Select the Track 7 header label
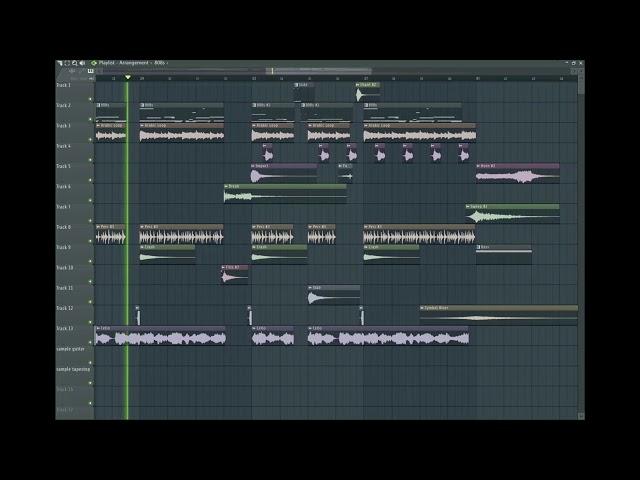 pos(63,207)
